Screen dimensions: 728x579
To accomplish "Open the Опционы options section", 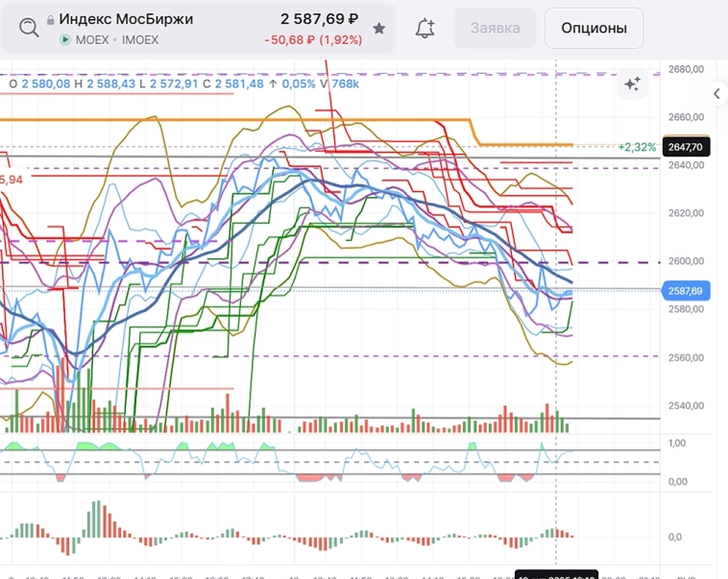I will (x=594, y=29).
